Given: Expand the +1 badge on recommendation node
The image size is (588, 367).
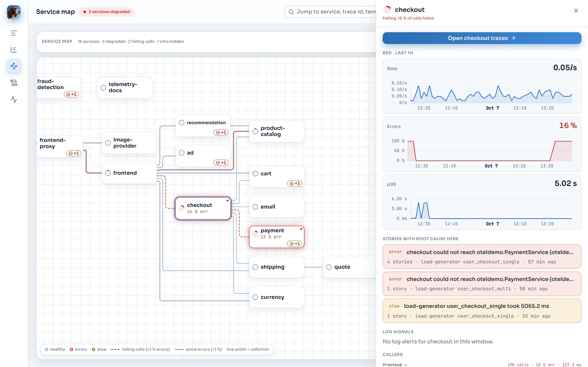Looking at the screenshot, I should (221, 132).
